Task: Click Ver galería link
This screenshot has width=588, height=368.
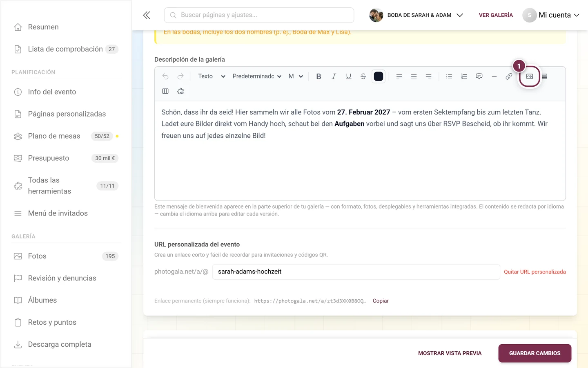Action: [x=496, y=15]
